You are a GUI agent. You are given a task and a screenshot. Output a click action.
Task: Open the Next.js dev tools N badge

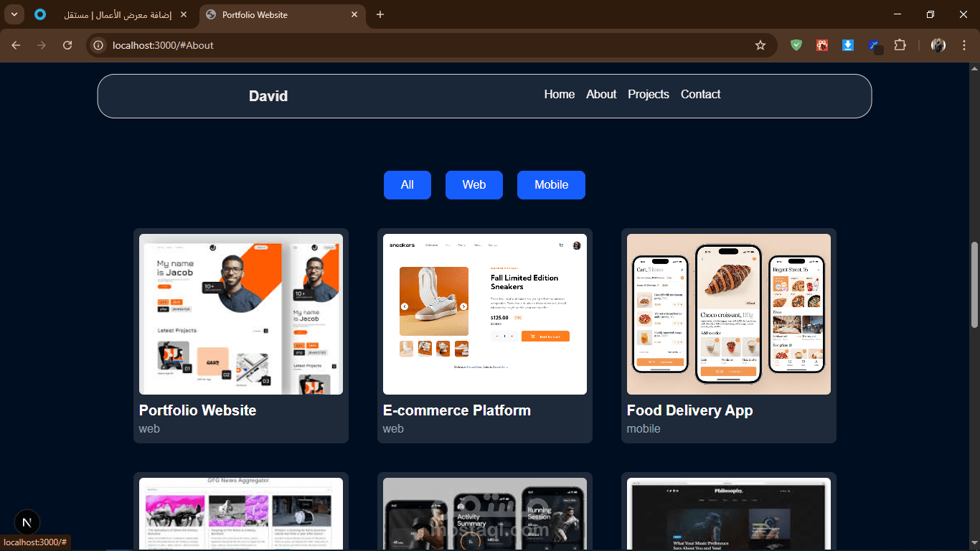pos(27,522)
